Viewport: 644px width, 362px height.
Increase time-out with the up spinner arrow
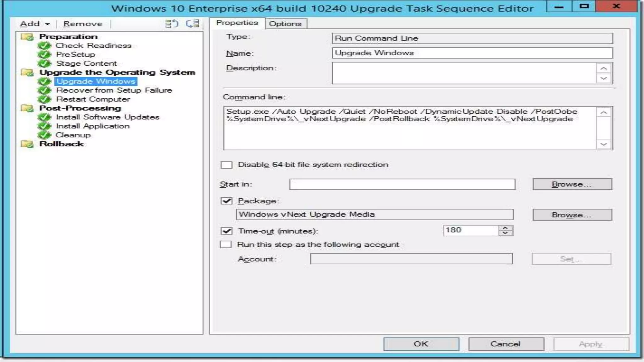coord(505,228)
